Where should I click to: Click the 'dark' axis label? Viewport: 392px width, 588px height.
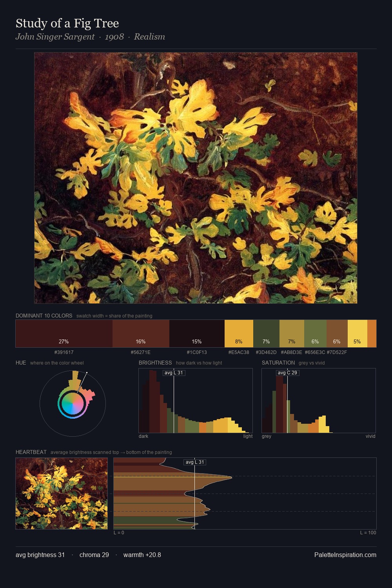pyautogui.click(x=143, y=436)
